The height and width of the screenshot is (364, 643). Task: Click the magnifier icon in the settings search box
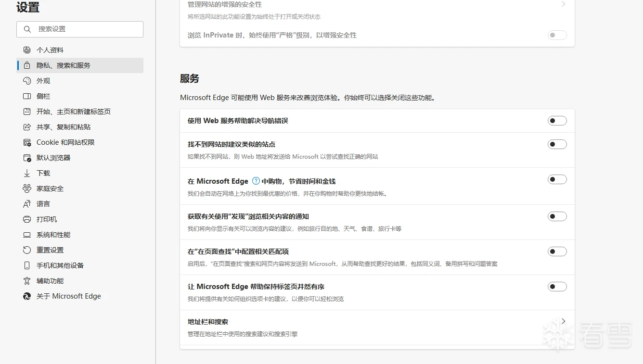click(x=27, y=29)
